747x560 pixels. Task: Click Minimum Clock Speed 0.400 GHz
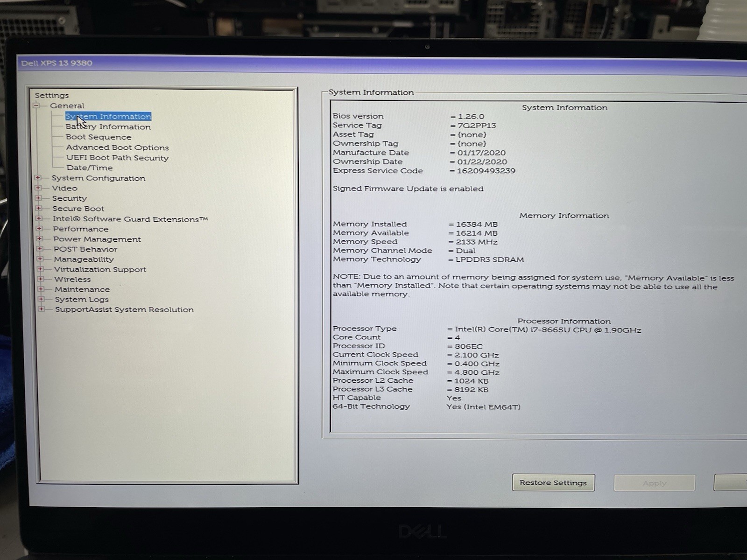tap(477, 364)
